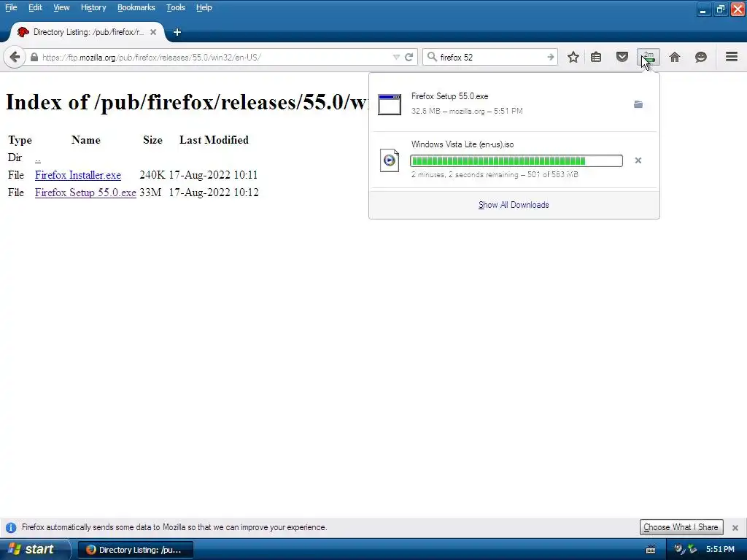Open containing folder for Firefox Setup 55.0.exe
This screenshot has height=560, width=747.
click(x=638, y=104)
